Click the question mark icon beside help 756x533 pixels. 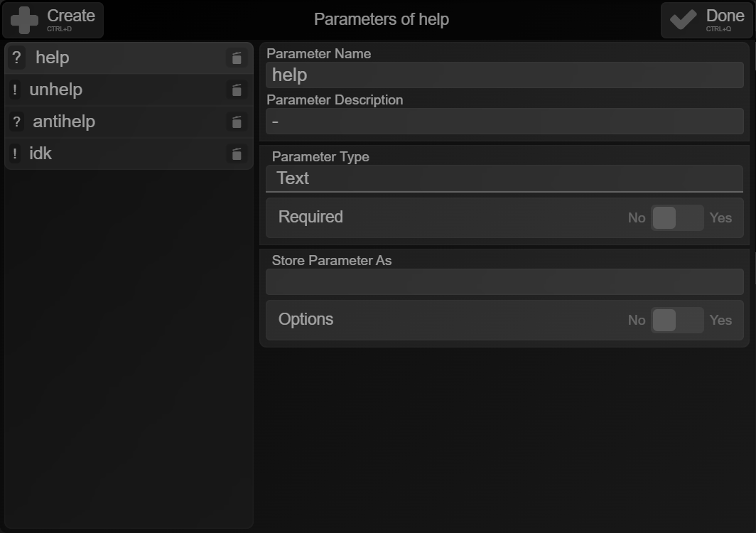[16, 58]
